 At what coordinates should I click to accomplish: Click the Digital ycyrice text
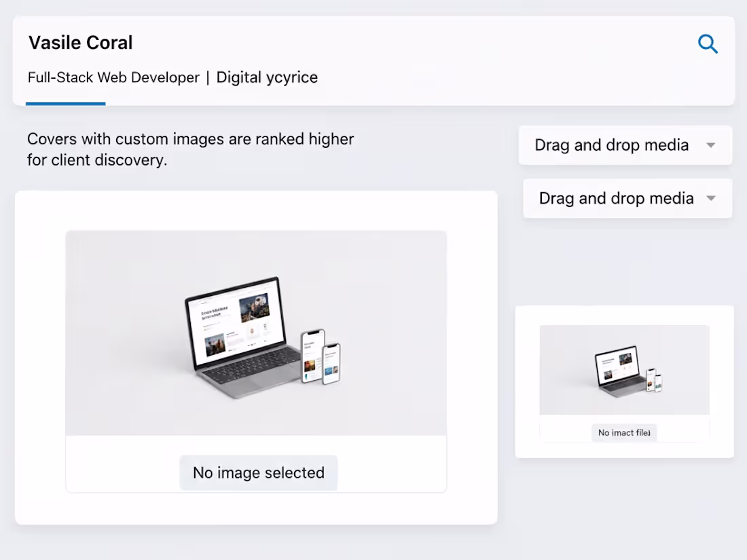pyautogui.click(x=267, y=77)
